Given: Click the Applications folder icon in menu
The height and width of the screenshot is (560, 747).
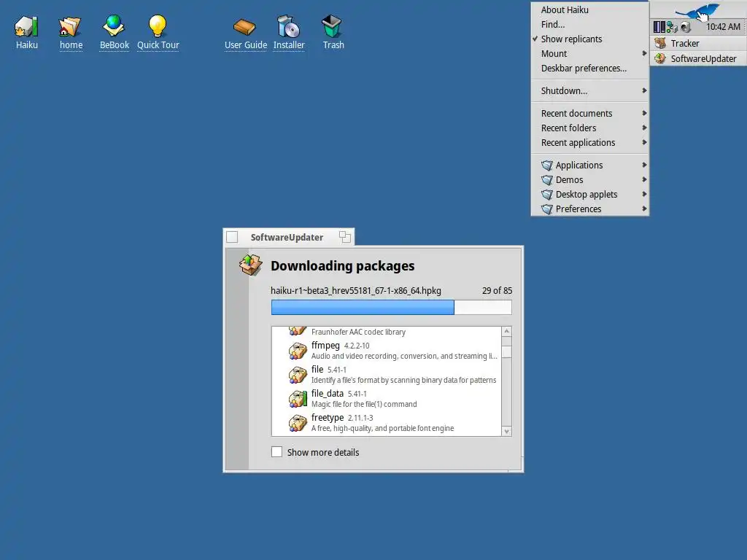Looking at the screenshot, I should tap(547, 166).
